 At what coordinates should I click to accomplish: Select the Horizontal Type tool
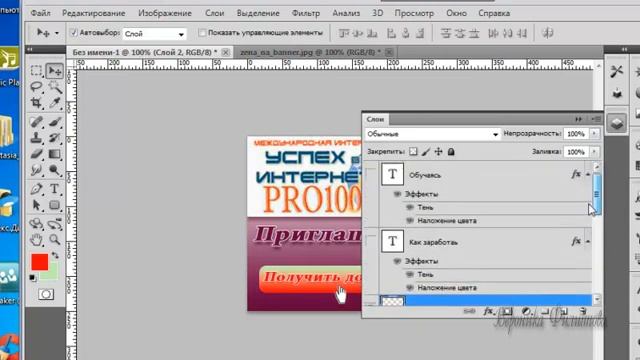click(54, 189)
